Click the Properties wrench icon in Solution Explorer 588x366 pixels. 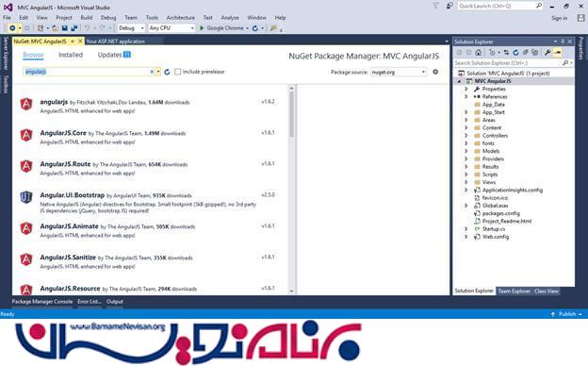[547, 53]
